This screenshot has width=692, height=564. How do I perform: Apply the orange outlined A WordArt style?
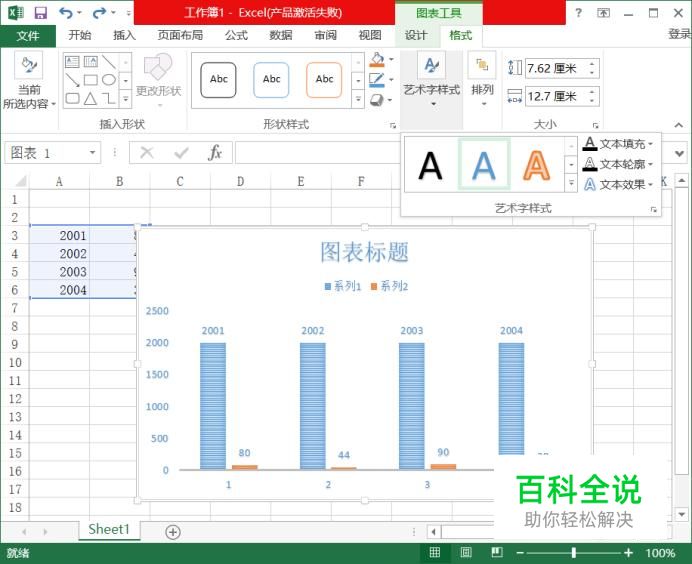point(536,165)
